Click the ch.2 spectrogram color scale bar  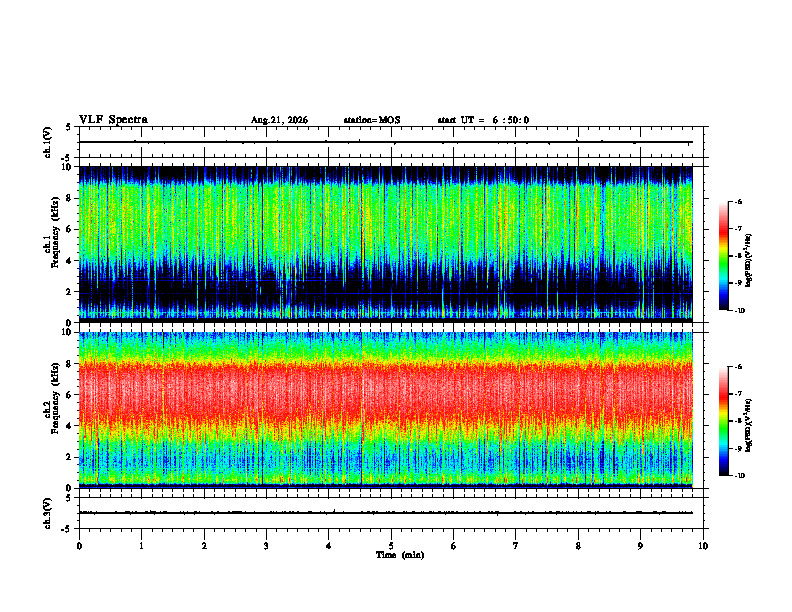tap(723, 421)
